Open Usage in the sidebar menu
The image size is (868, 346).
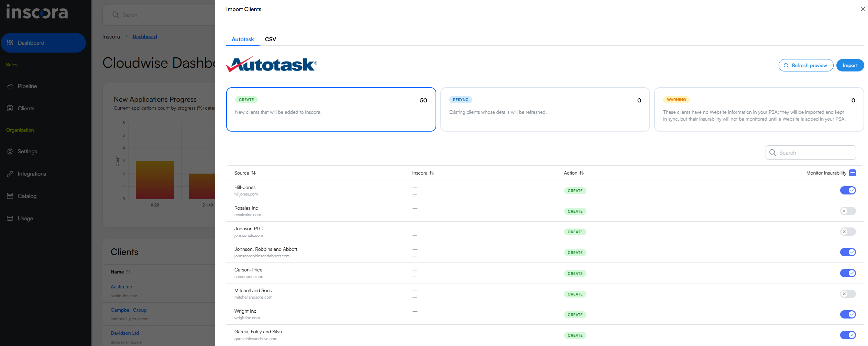pos(43,218)
